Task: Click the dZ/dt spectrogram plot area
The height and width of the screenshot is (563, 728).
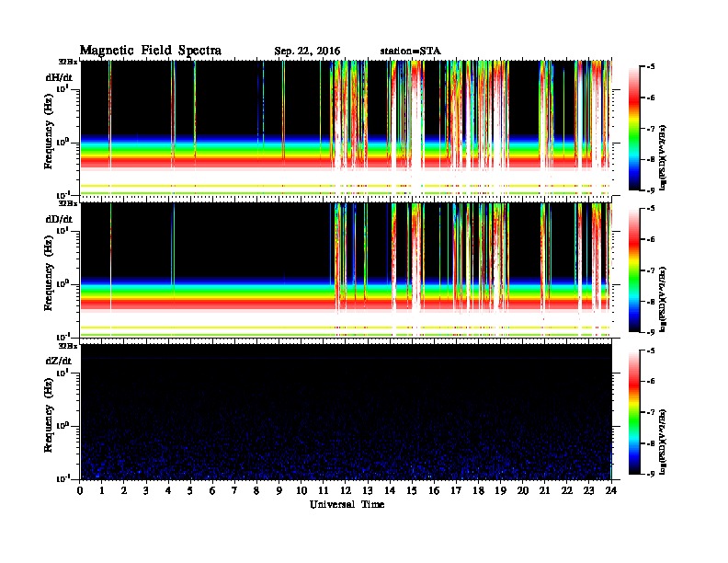Action: [x=347, y=412]
